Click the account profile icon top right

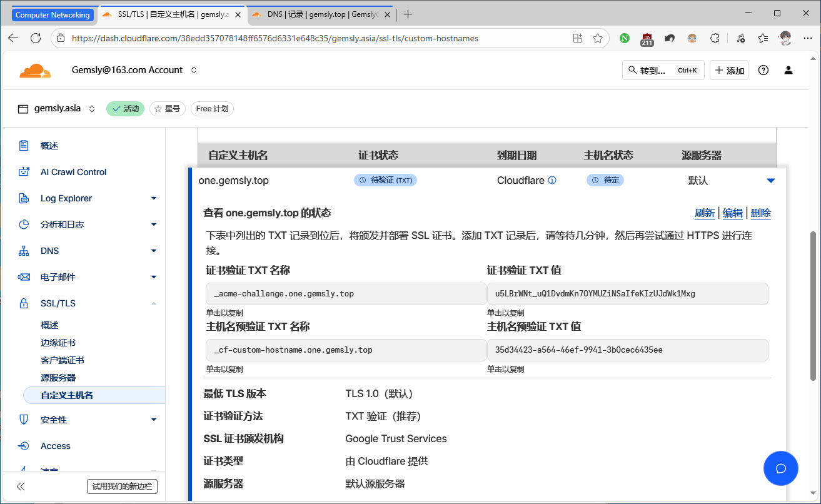click(788, 70)
